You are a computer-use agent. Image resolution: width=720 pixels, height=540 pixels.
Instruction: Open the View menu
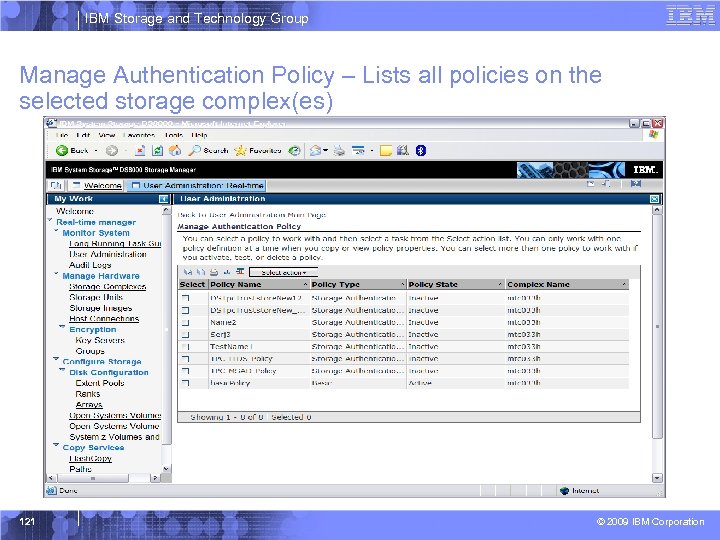[107, 135]
